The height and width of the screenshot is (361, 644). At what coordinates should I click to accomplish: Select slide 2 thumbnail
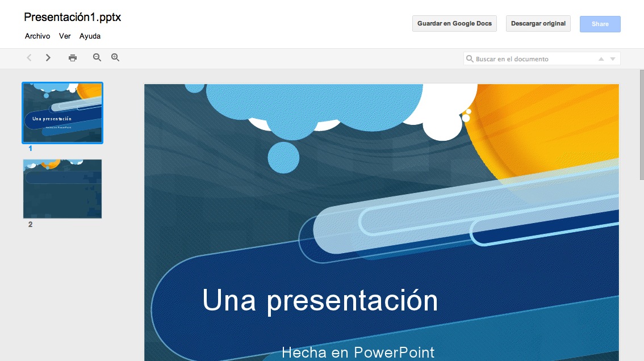[62, 189]
